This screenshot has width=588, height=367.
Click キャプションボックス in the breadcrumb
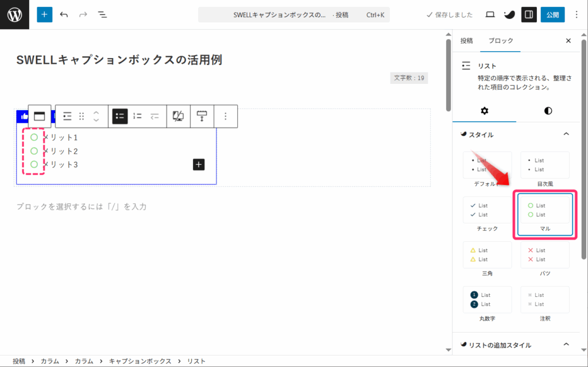pyautogui.click(x=140, y=361)
